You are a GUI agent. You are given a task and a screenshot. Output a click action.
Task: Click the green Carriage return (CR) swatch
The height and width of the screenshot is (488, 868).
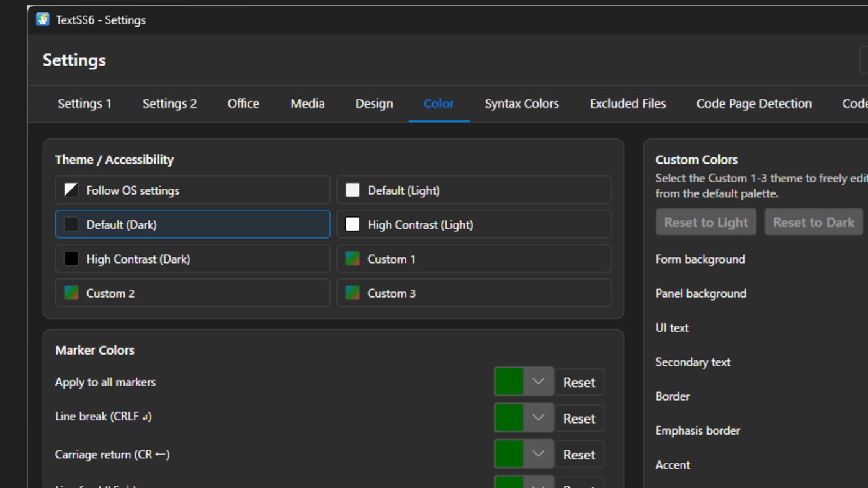click(509, 454)
